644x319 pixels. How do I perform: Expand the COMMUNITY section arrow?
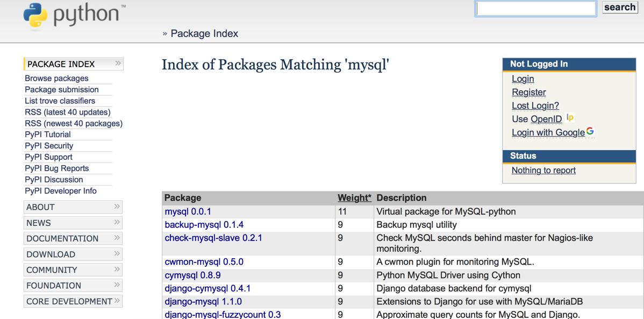click(118, 269)
